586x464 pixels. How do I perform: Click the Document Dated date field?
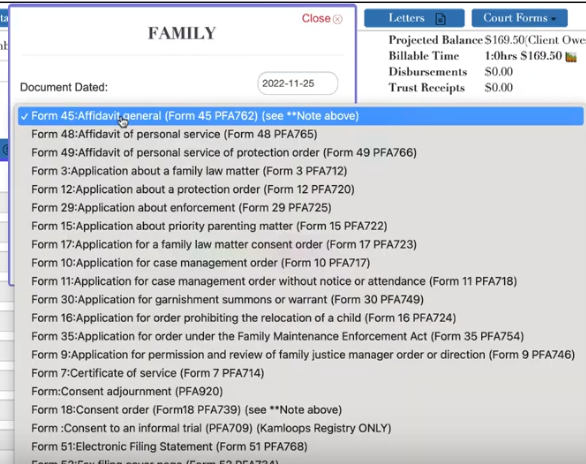297,83
